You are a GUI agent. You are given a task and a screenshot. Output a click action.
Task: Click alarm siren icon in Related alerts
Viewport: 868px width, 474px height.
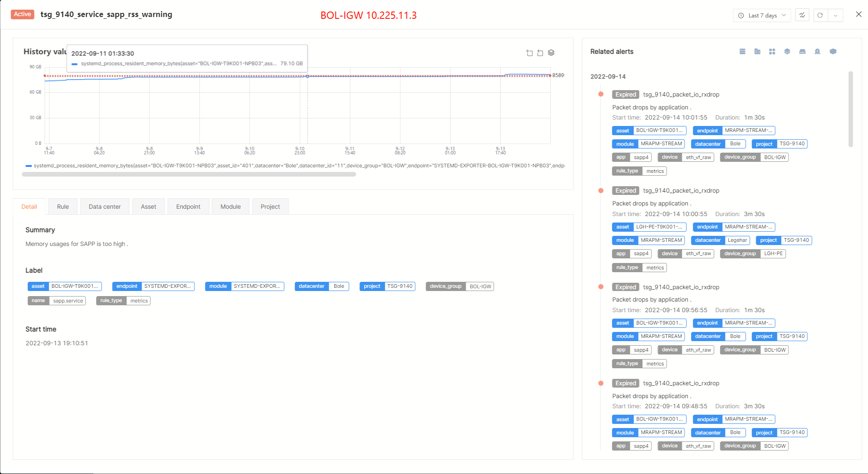817,51
